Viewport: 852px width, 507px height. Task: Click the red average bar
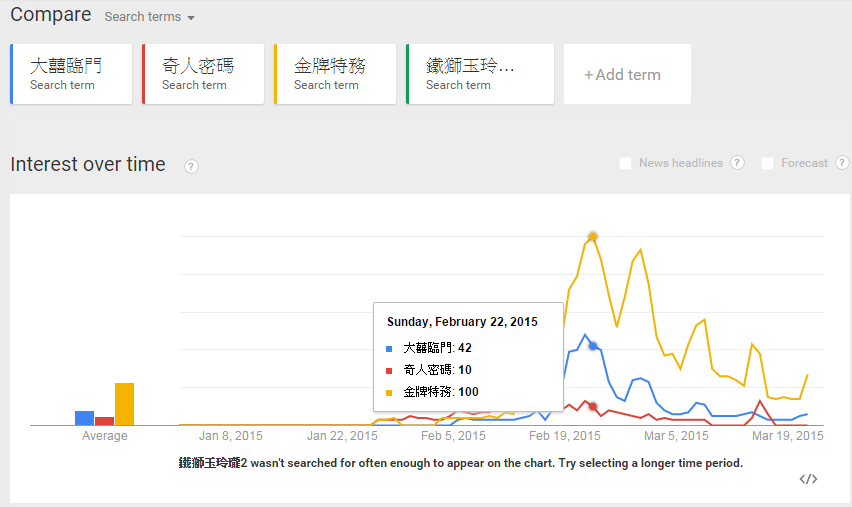pos(104,421)
